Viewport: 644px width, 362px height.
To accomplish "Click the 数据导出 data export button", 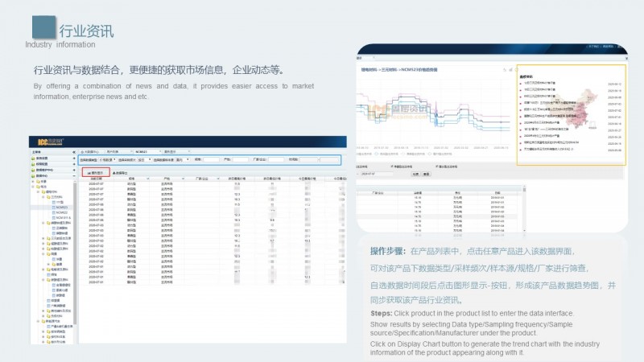I will pyautogui.click(x=122, y=172).
